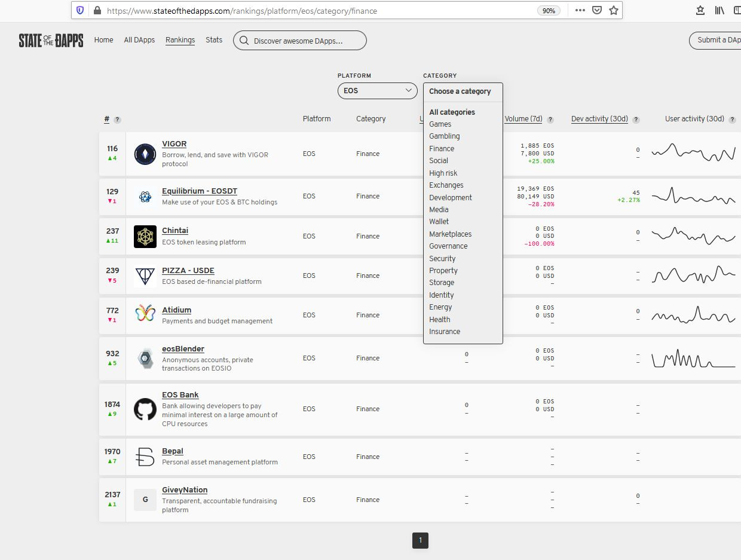
Task: Open the GiveyNation G placeholder icon
Action: (x=145, y=500)
